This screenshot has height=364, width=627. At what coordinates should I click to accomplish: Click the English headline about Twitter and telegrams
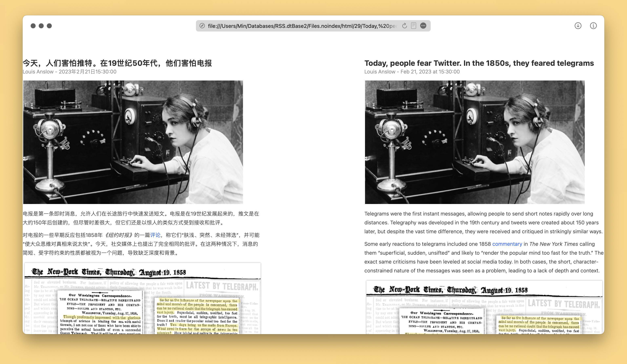click(x=479, y=63)
